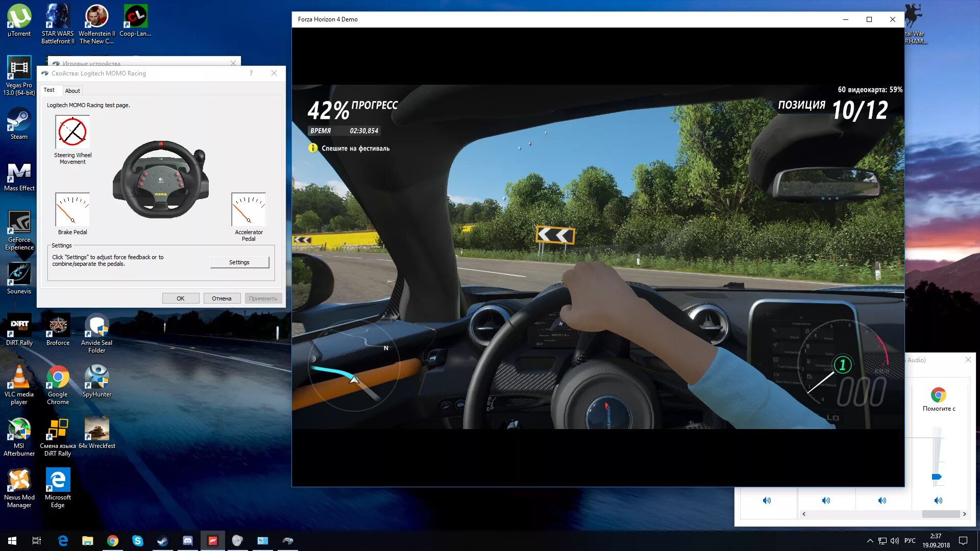Switch to Test tab in Logitech dialog
The width and height of the screenshot is (980, 551).
tap(48, 90)
